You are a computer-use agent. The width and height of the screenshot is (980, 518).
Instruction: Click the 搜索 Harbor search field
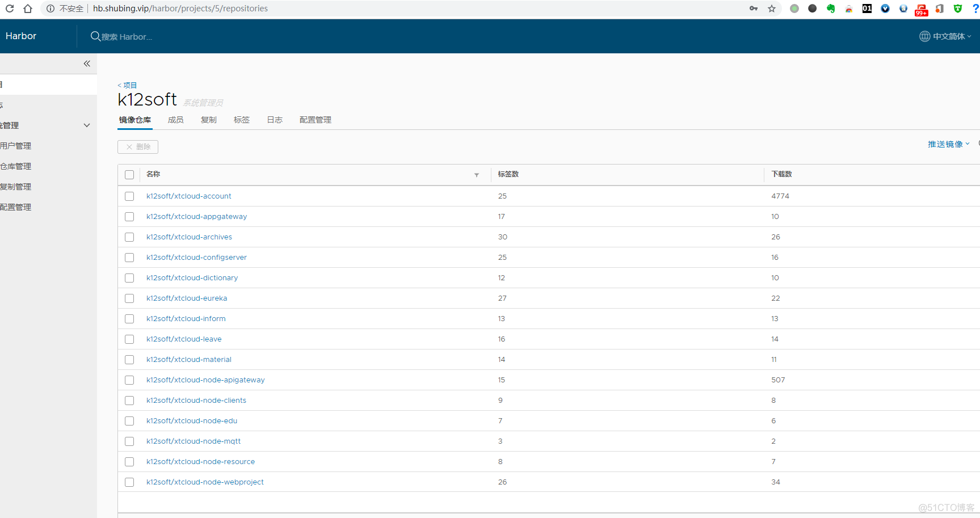pyautogui.click(x=127, y=37)
